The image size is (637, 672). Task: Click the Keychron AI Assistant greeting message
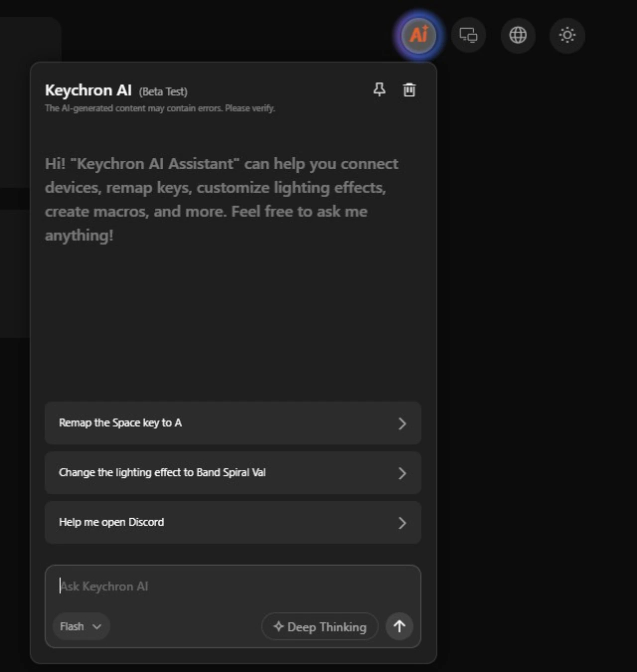point(221,199)
